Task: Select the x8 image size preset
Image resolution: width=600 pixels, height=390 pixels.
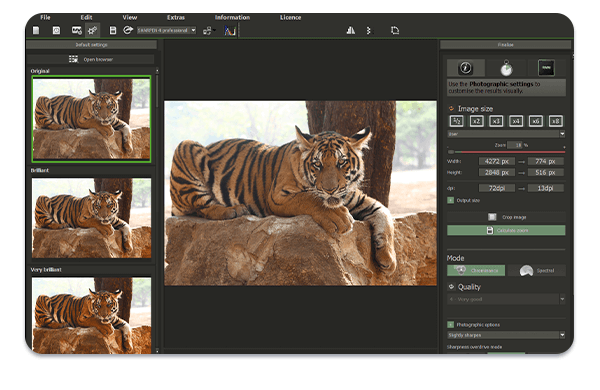Action: tap(556, 121)
